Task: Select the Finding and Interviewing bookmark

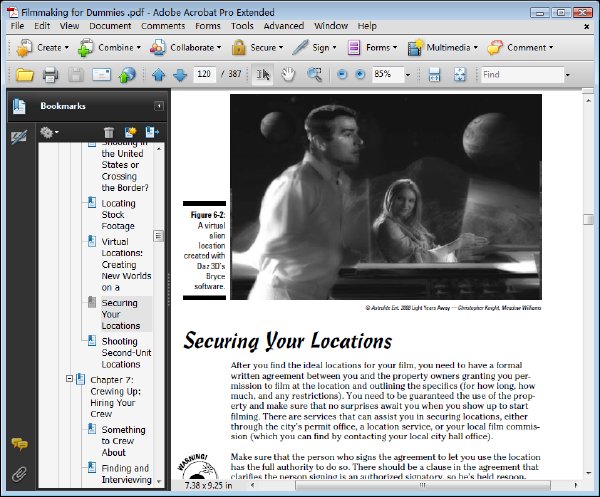Action: 126,474
